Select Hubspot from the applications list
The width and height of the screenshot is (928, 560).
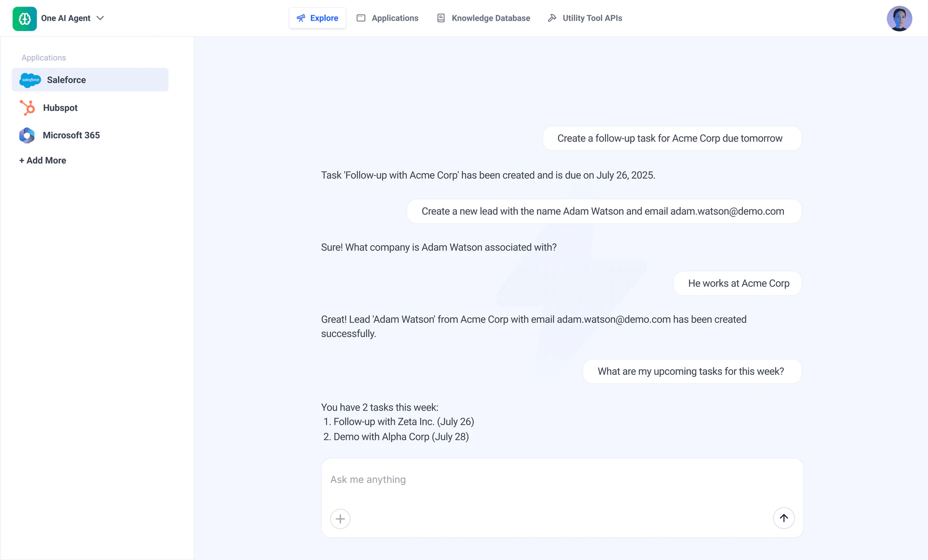pos(60,108)
